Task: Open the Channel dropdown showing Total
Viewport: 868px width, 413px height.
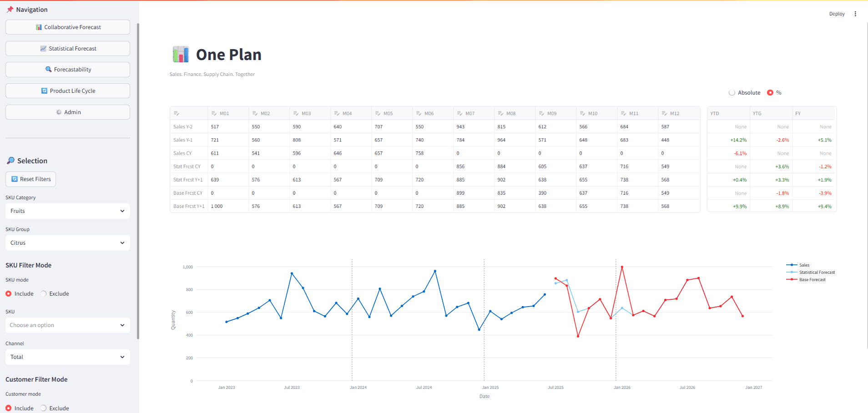Action: (67, 357)
